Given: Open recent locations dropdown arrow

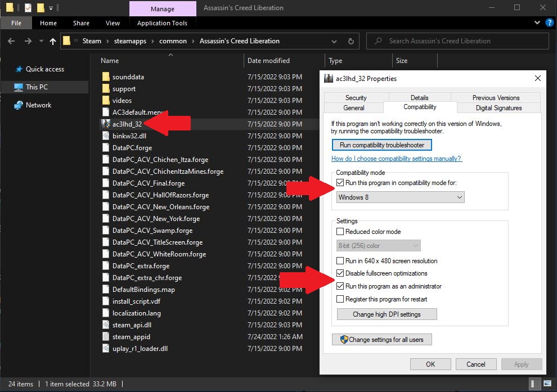Looking at the screenshot, I should point(41,41).
